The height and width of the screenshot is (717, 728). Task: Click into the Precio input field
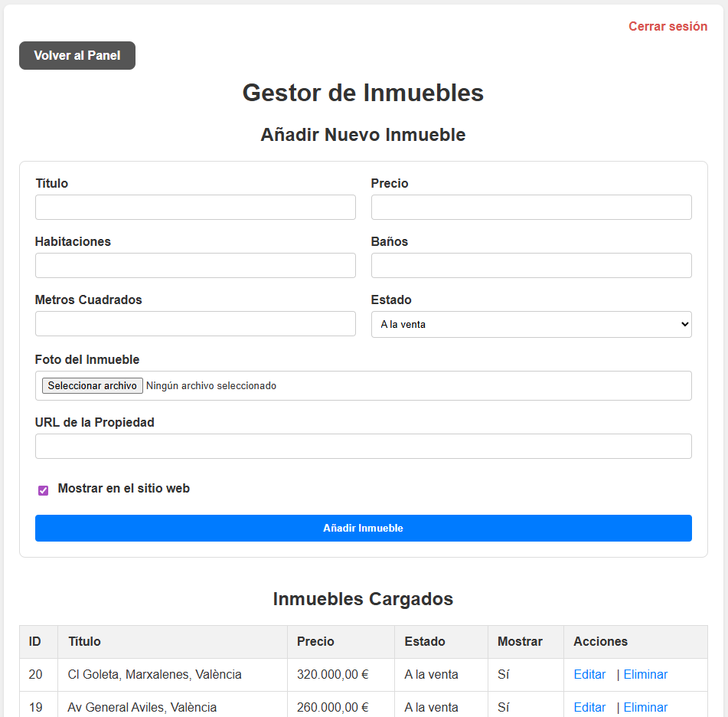531,208
